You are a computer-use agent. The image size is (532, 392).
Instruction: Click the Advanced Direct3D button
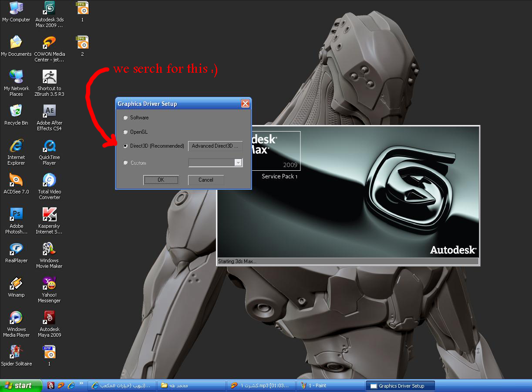(x=215, y=146)
